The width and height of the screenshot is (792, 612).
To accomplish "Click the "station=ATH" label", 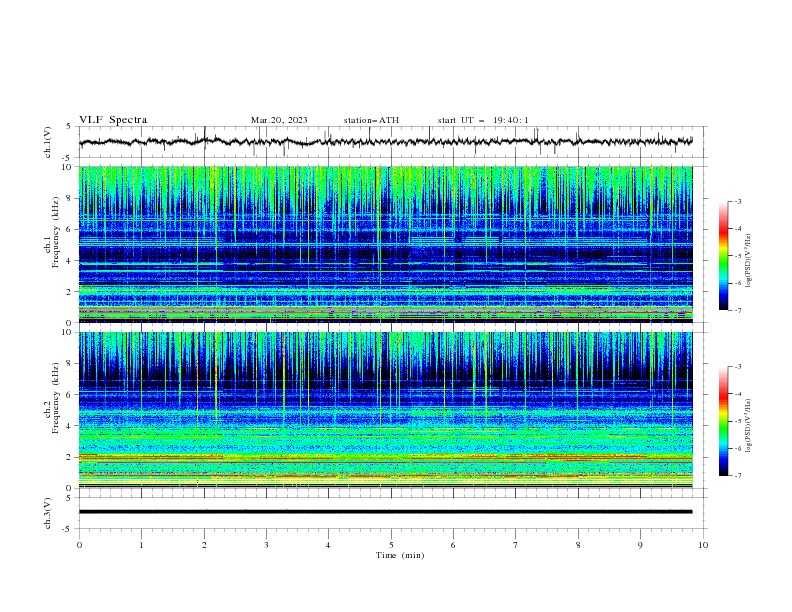I will click(x=371, y=120).
